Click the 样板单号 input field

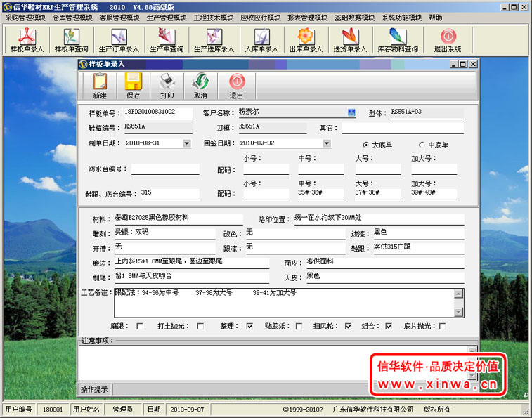coord(158,113)
